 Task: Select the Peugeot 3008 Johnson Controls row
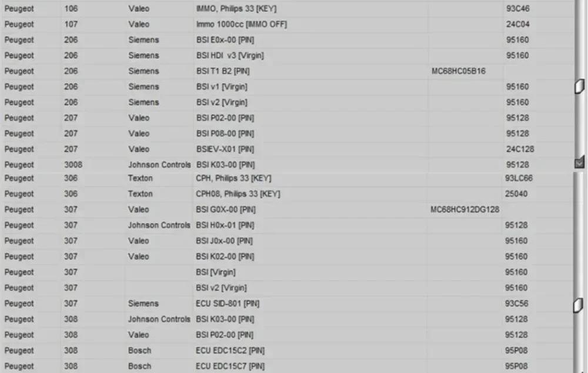(288, 165)
